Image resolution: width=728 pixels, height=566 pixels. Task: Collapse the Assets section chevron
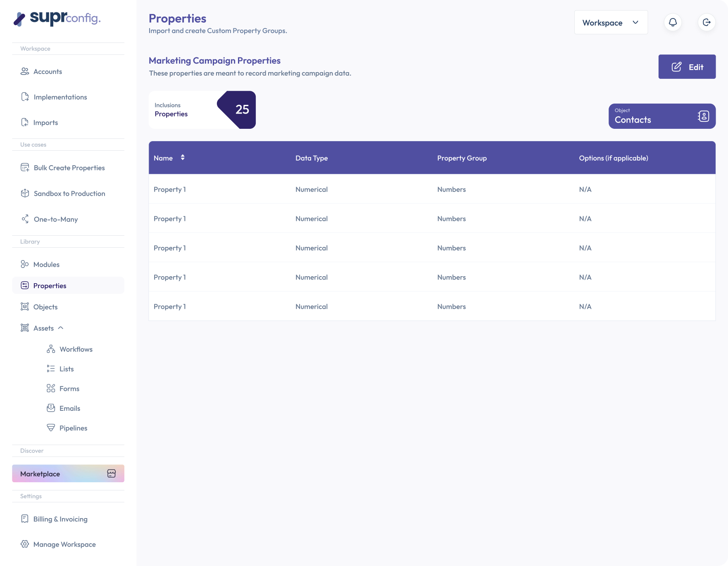pos(61,328)
